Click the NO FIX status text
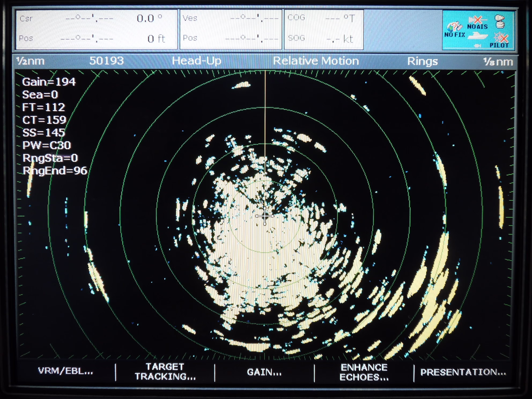 (x=455, y=35)
